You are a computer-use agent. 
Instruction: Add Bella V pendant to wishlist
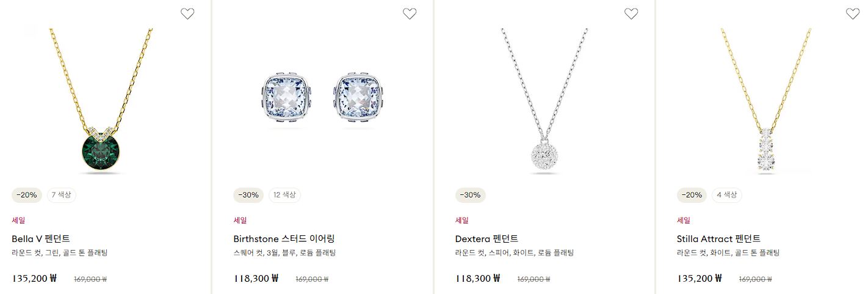[x=187, y=13]
